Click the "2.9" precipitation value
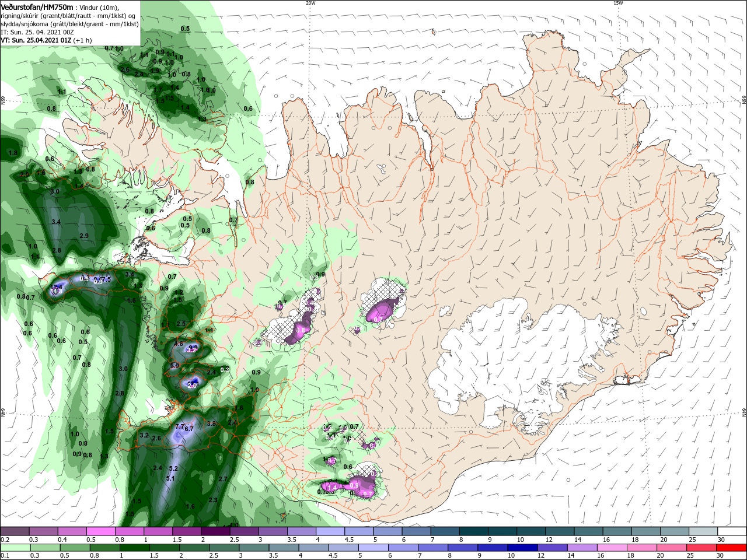 [x=83, y=236]
